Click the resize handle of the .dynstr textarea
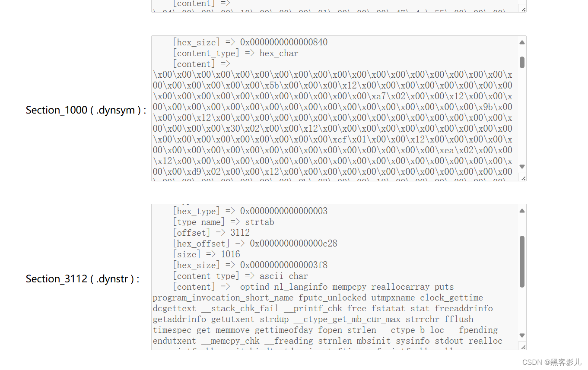The image size is (588, 370). [523, 346]
